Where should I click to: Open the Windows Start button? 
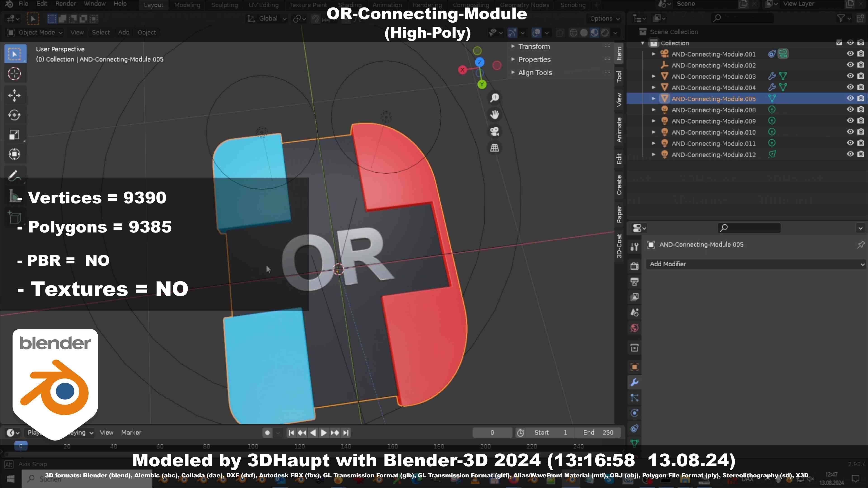(10, 479)
